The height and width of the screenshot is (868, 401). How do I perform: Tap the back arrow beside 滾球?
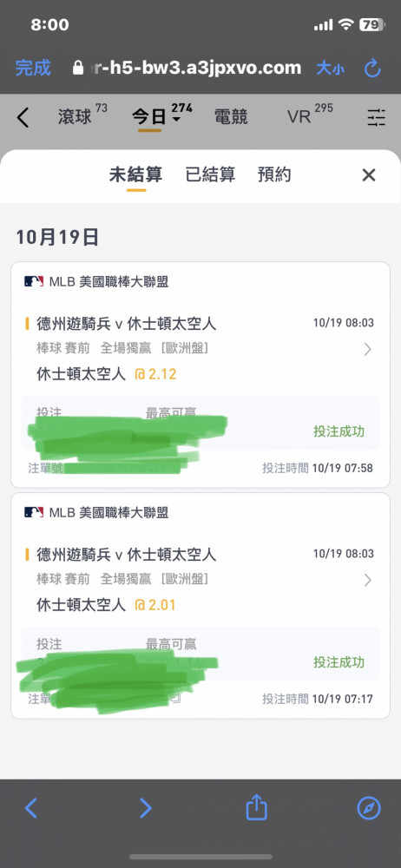coord(23,117)
